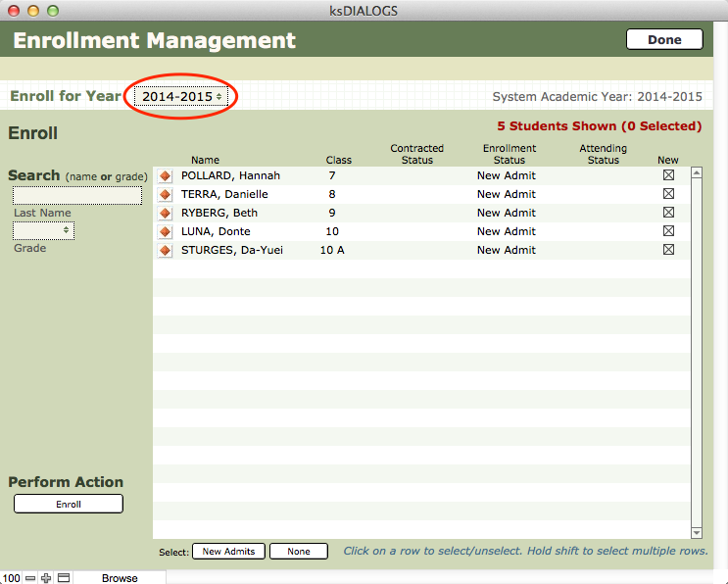
Task: Click the orange diamond icon beside RYBERG, Beth
Action: (165, 213)
